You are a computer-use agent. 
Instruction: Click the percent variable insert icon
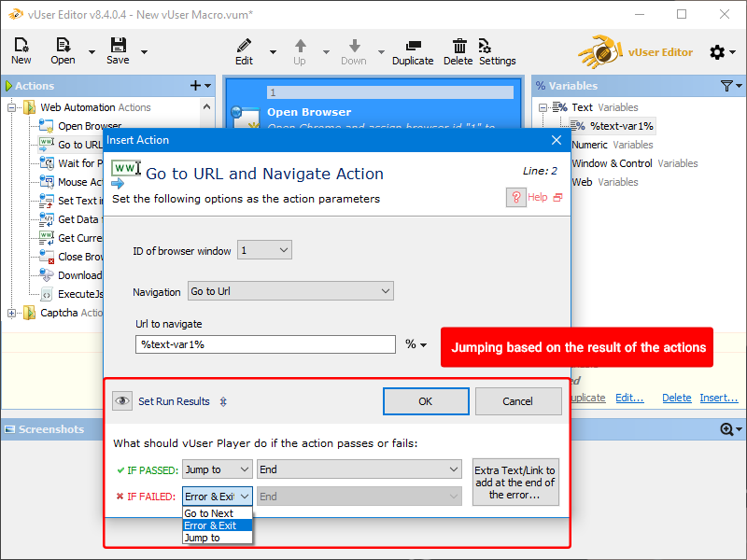[416, 344]
